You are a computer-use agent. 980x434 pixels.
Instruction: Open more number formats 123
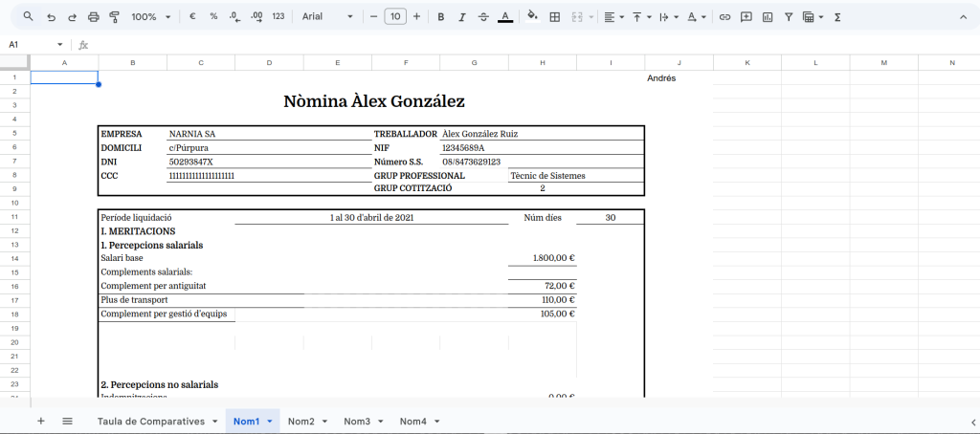click(x=278, y=17)
